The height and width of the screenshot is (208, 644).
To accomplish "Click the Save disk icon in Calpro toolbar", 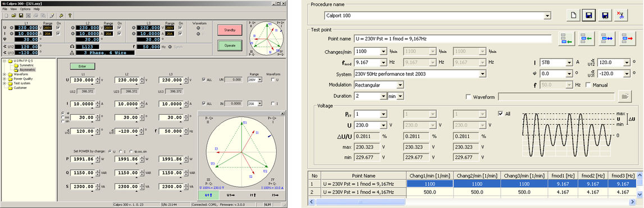I will (x=21, y=16).
